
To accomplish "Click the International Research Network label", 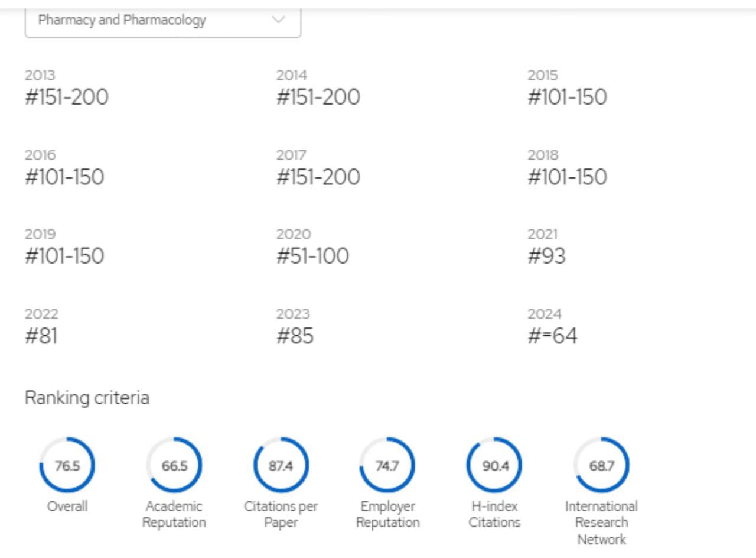I will [x=601, y=523].
